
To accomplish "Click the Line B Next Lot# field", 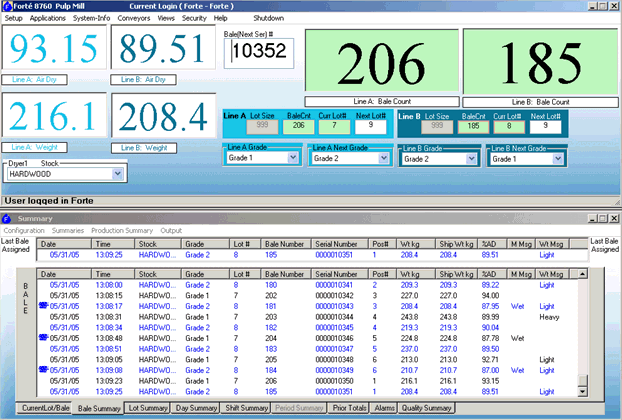I will click(x=545, y=127).
